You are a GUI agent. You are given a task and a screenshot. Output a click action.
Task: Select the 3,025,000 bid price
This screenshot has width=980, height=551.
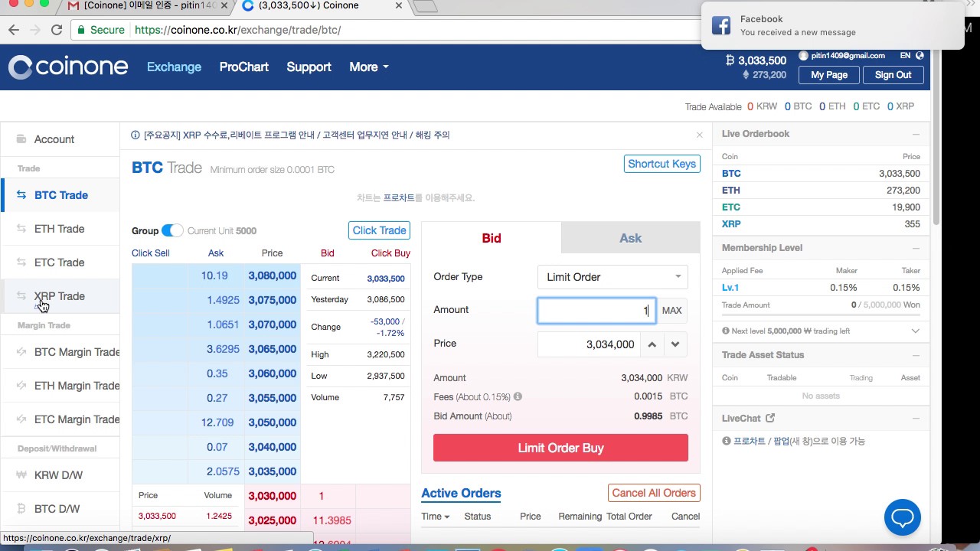click(272, 520)
